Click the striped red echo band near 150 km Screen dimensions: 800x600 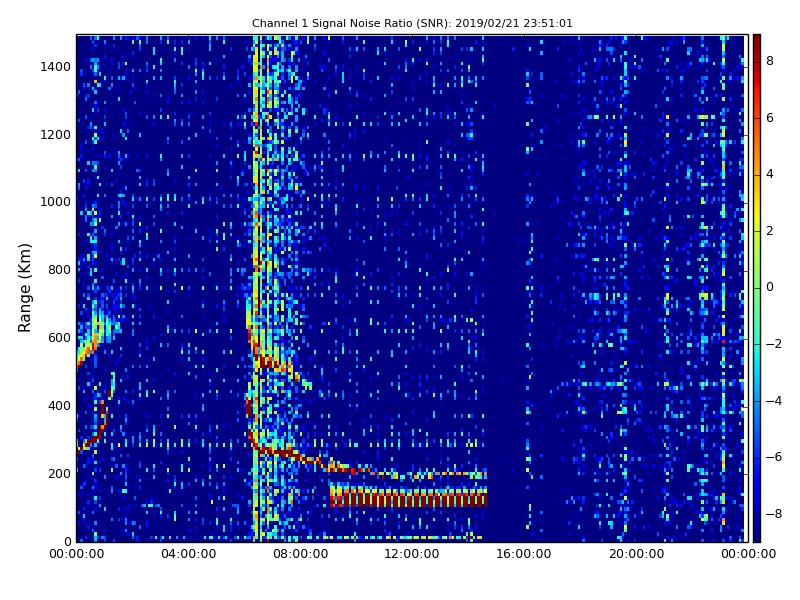click(x=409, y=495)
